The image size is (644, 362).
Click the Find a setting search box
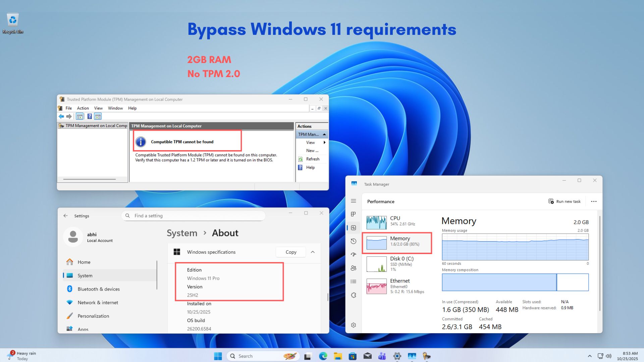coord(194,216)
